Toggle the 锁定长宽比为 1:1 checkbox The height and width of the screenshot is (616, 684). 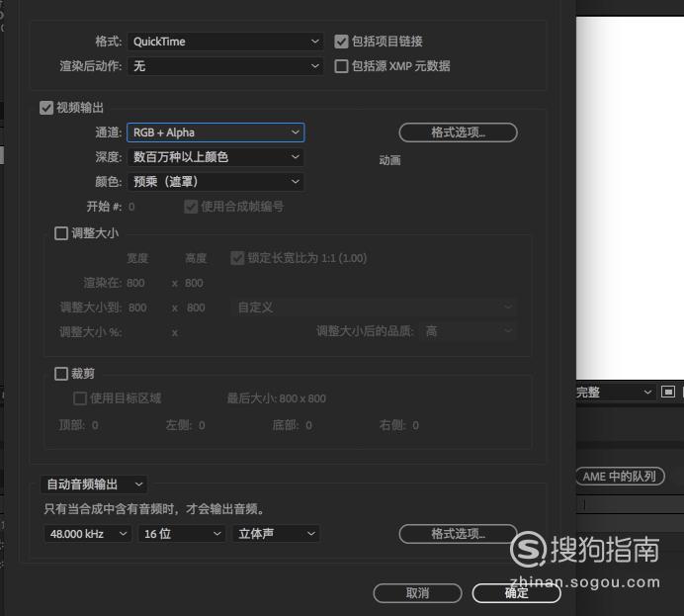[237, 258]
